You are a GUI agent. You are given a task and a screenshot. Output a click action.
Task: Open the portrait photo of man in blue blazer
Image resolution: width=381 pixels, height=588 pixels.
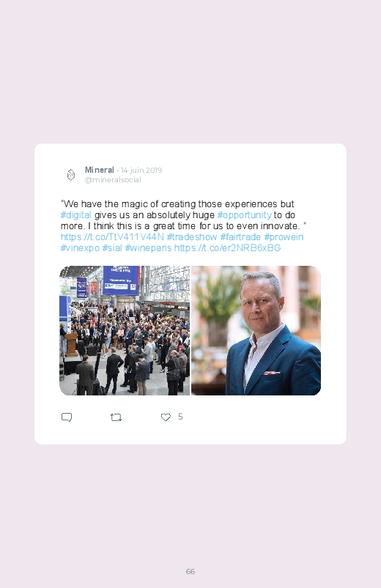[x=256, y=330]
